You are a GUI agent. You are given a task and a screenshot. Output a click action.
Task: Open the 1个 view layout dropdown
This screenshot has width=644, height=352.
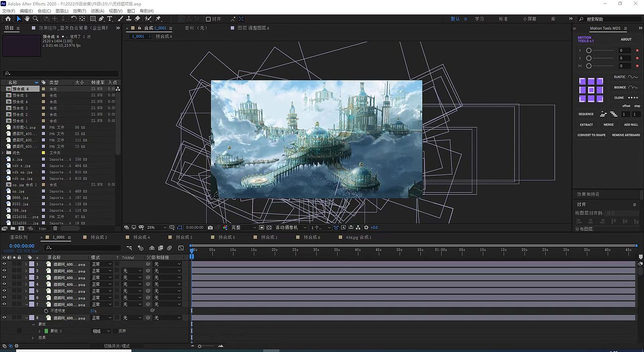click(x=320, y=228)
